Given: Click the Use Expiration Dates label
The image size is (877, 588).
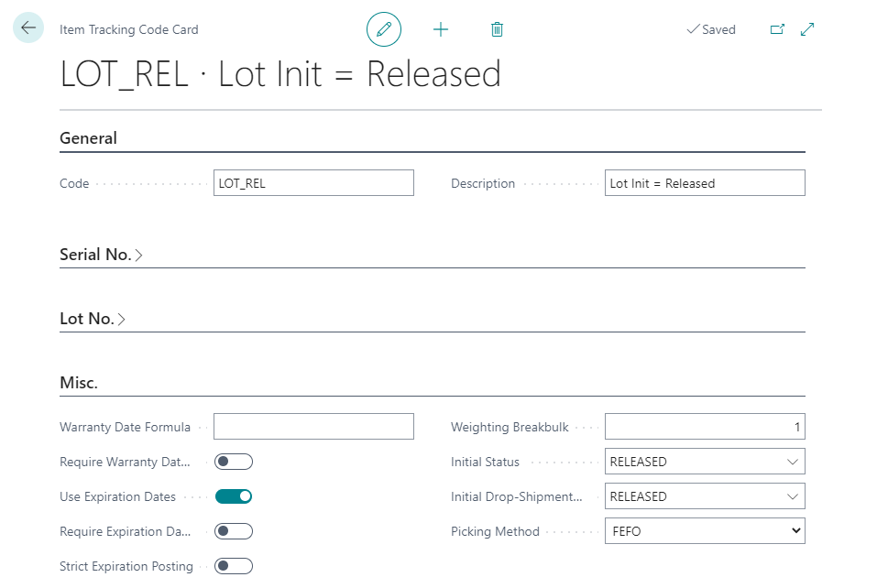Looking at the screenshot, I should tap(117, 497).
